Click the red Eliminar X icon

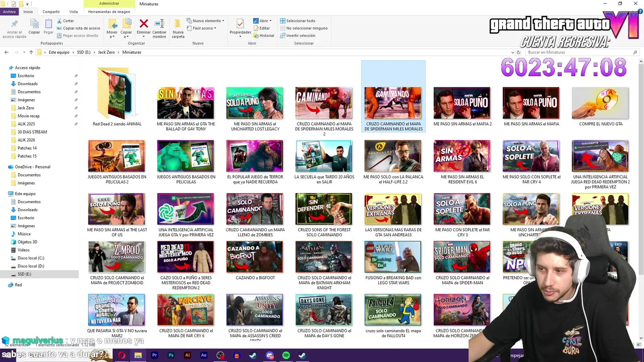click(x=143, y=23)
